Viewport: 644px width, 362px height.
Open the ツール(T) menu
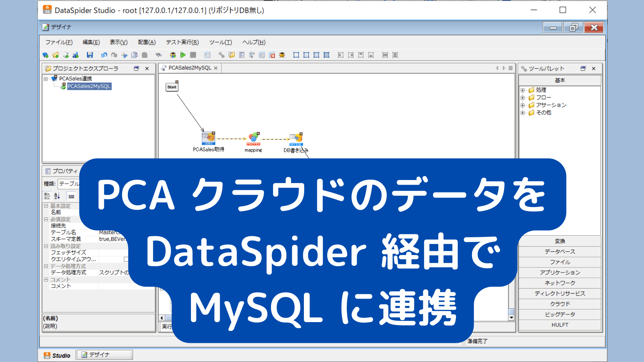[x=220, y=42]
